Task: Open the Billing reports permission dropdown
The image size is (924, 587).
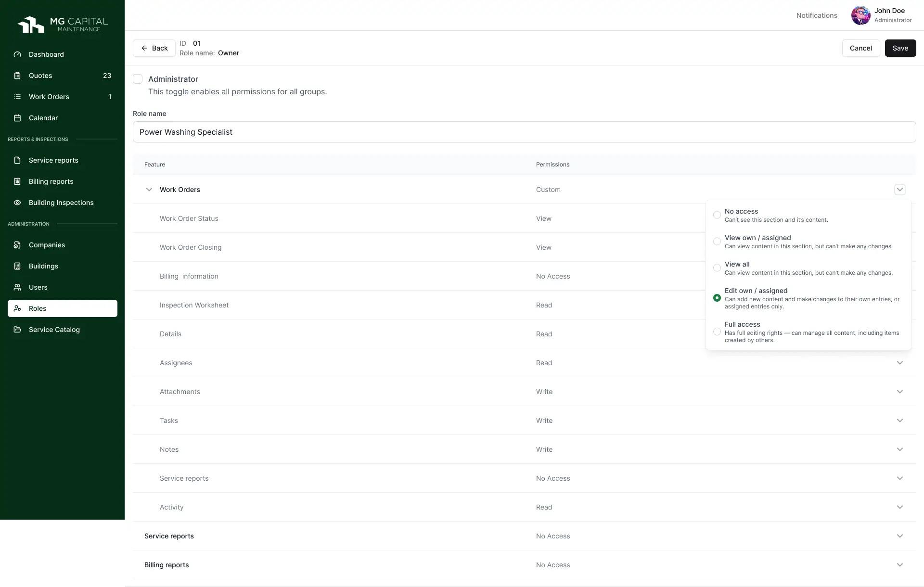Action: pos(899,565)
